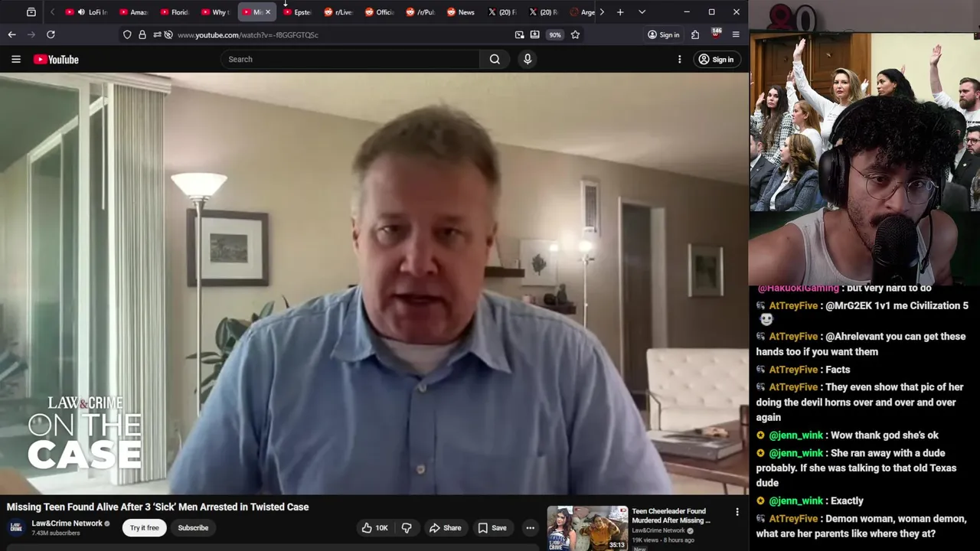Image resolution: width=980 pixels, height=551 pixels.
Task: Open Teen Cheerleader Found Murdered title link
Action: pyautogui.click(x=671, y=516)
